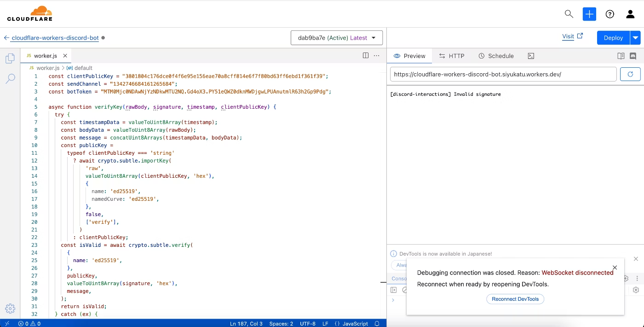Select the Explorer files icon in left sidebar
This screenshot has height=327, width=644.
10,58
